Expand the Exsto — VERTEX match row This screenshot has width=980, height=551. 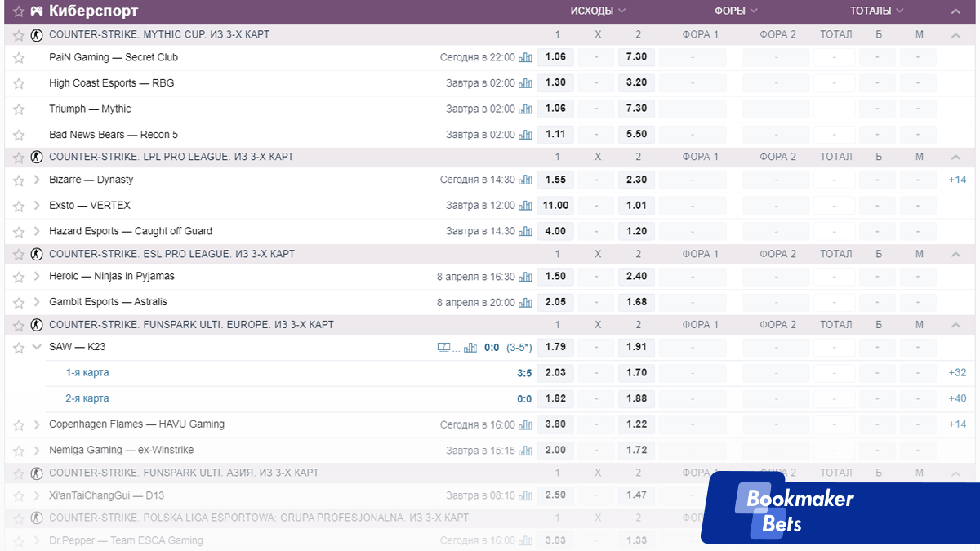point(37,206)
